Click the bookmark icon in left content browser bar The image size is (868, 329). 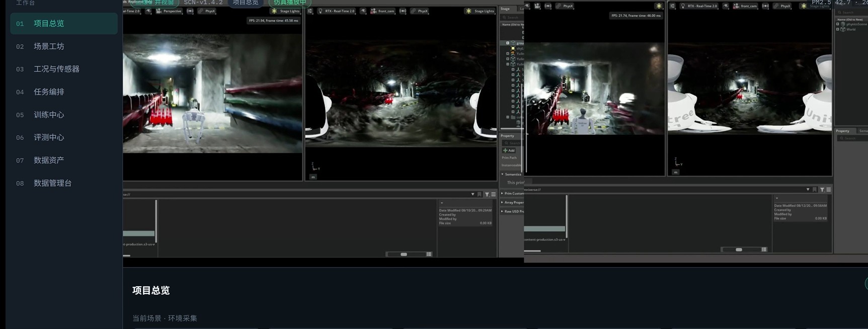point(480,194)
